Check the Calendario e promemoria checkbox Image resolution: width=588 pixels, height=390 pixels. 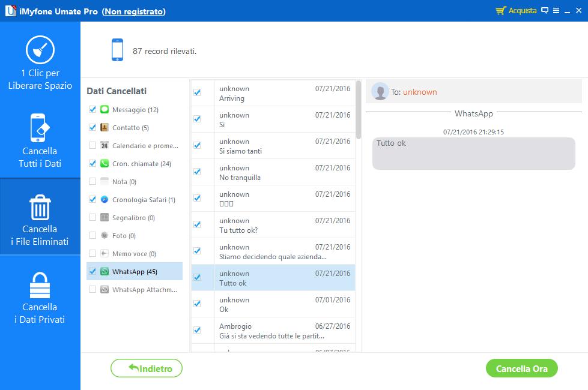point(92,145)
